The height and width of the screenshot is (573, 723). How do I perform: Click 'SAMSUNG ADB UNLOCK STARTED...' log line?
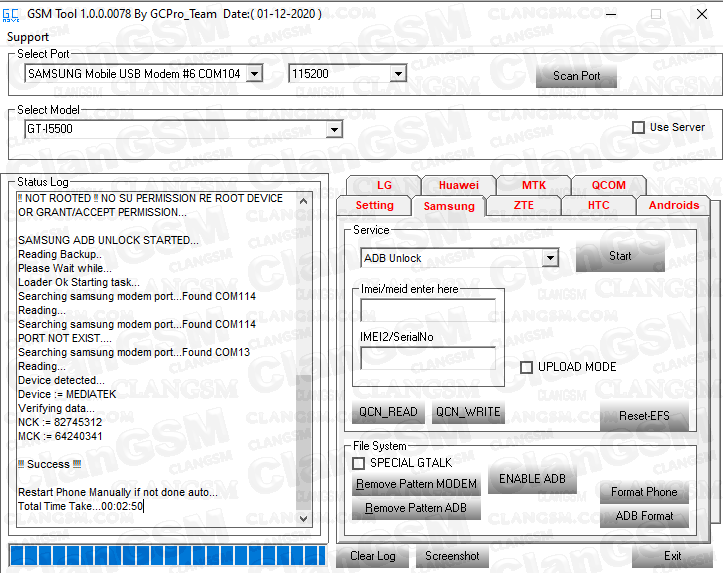108,240
